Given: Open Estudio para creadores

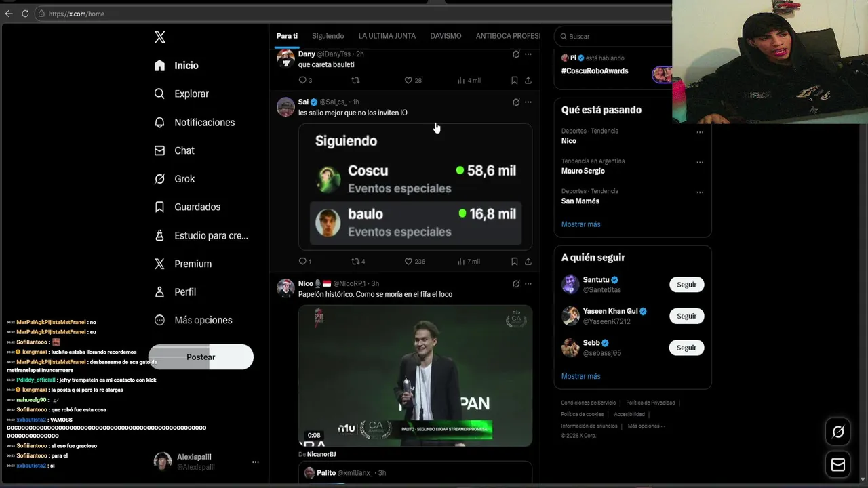Looking at the screenshot, I should coord(201,236).
